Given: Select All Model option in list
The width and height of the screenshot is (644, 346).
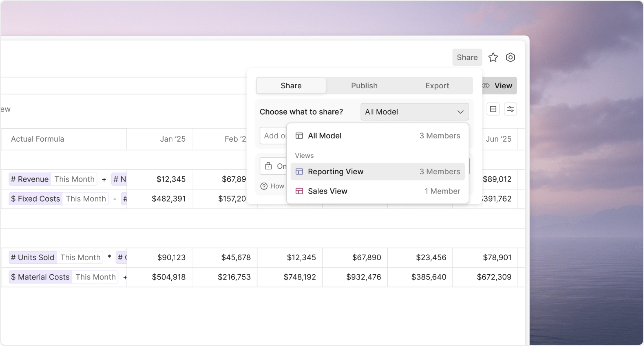Looking at the screenshot, I should (378, 136).
